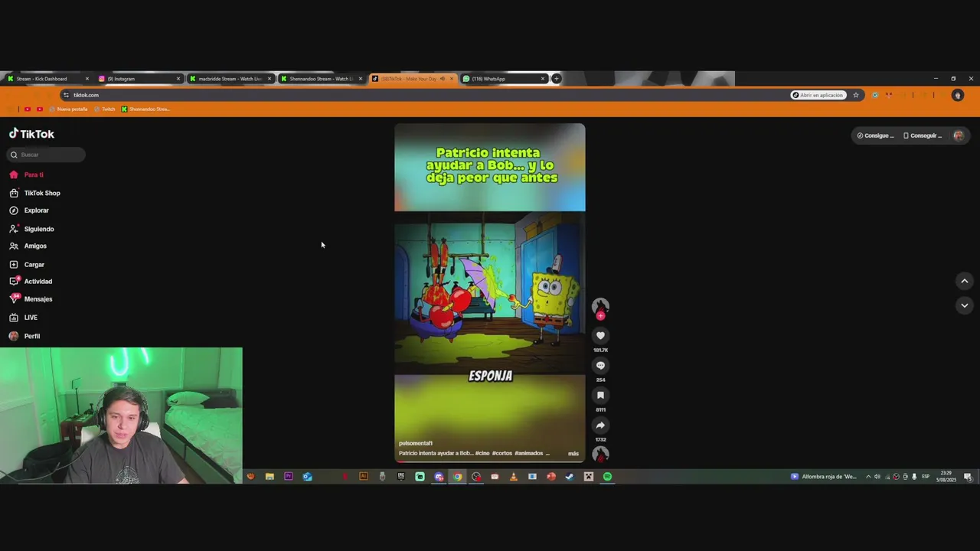Click the #animados hashtag in the caption

coord(529,453)
